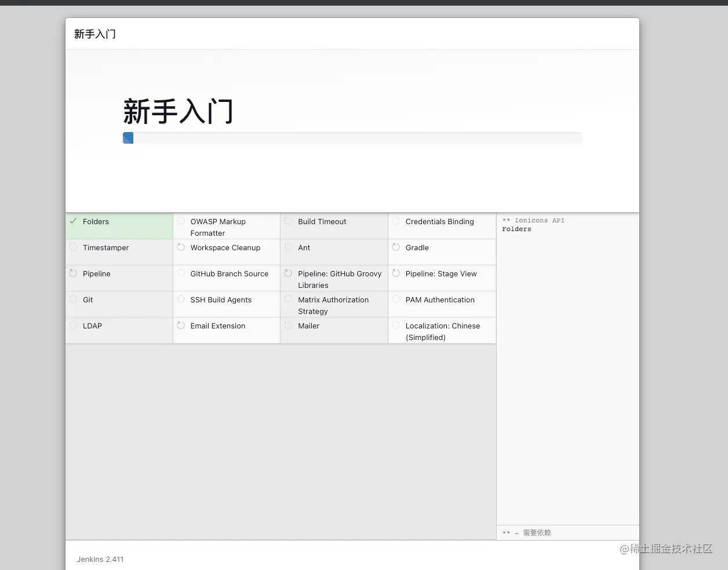Select the SSH Build Agents label

tap(221, 299)
